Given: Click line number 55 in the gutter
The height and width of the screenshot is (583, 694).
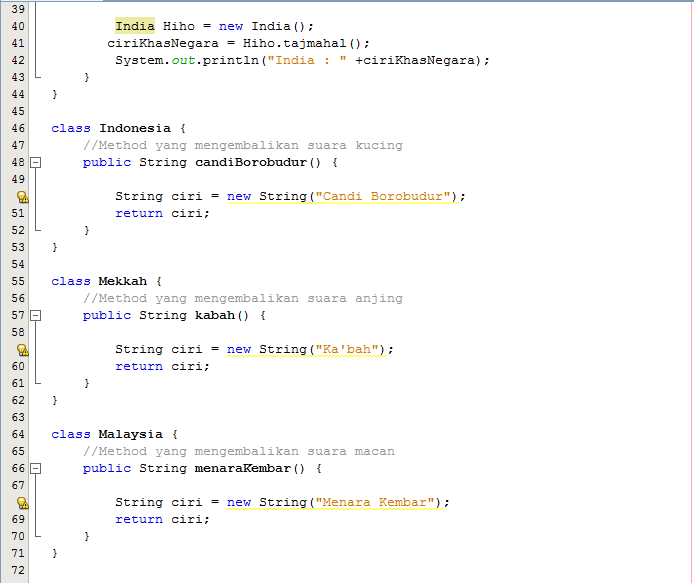Looking at the screenshot, I should [18, 281].
